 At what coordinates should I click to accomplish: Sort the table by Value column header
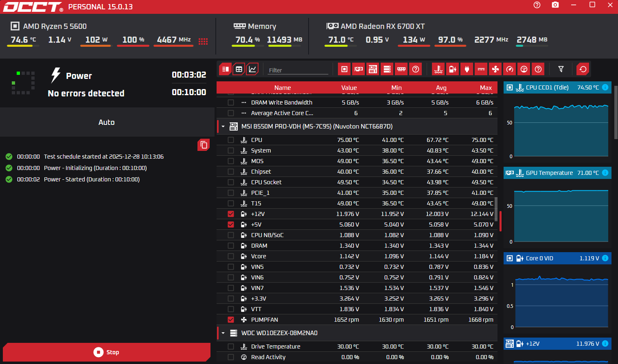pyautogui.click(x=349, y=88)
